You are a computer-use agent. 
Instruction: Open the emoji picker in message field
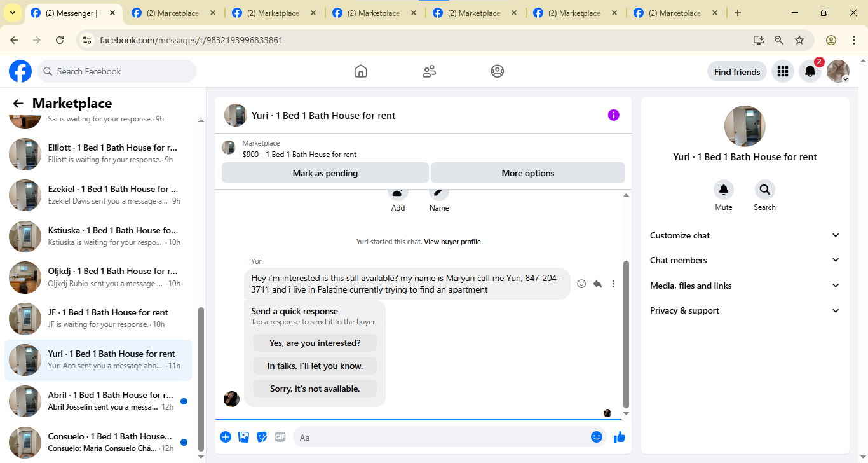pyautogui.click(x=597, y=437)
